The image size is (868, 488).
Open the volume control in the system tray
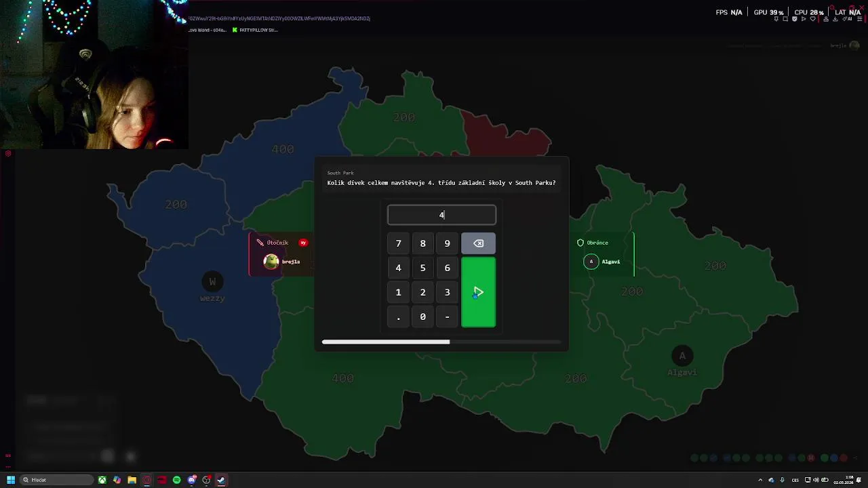[x=816, y=480]
